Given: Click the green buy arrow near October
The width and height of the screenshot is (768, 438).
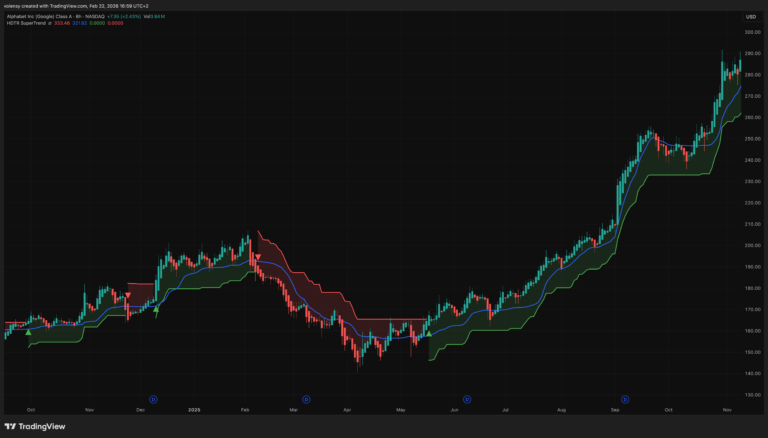Looking at the screenshot, I should (29, 332).
